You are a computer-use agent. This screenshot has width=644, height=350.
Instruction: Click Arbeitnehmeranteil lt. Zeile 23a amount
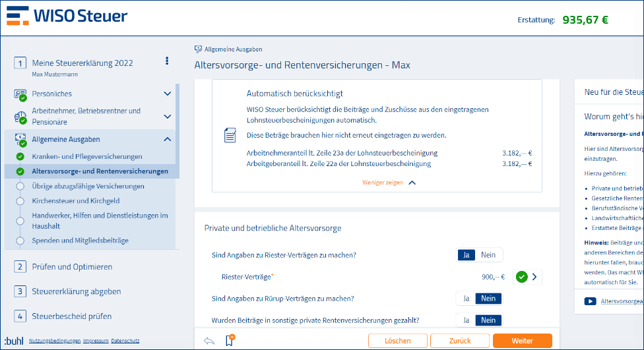[x=517, y=153]
